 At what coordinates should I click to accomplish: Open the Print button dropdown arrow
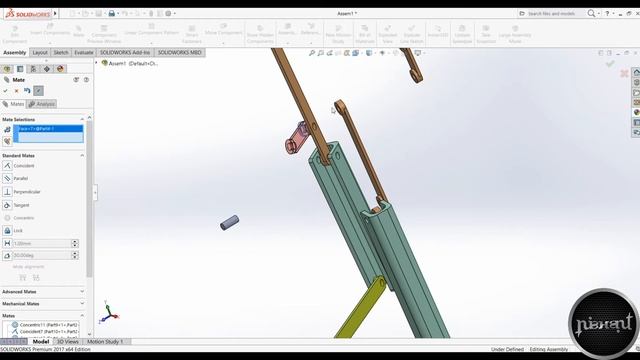click(118, 13)
